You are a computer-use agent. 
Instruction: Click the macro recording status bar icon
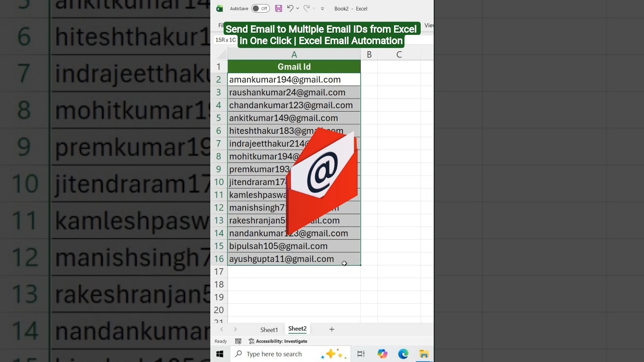[238, 341]
